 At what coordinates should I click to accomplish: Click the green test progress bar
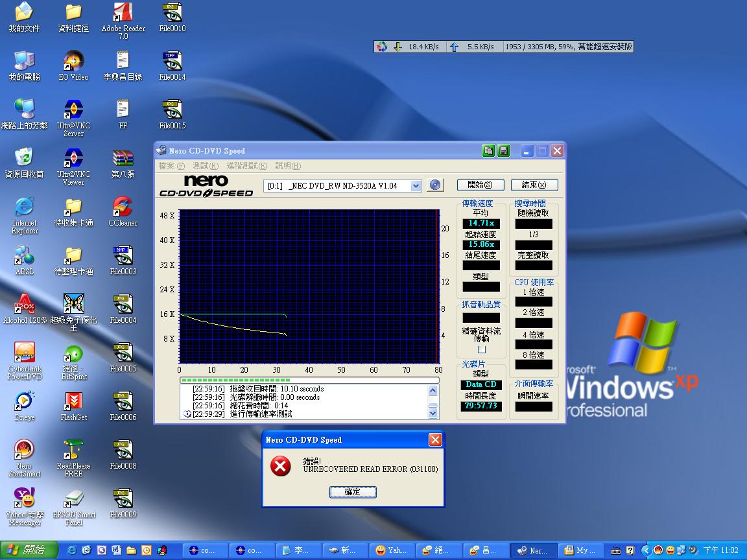(x=309, y=380)
